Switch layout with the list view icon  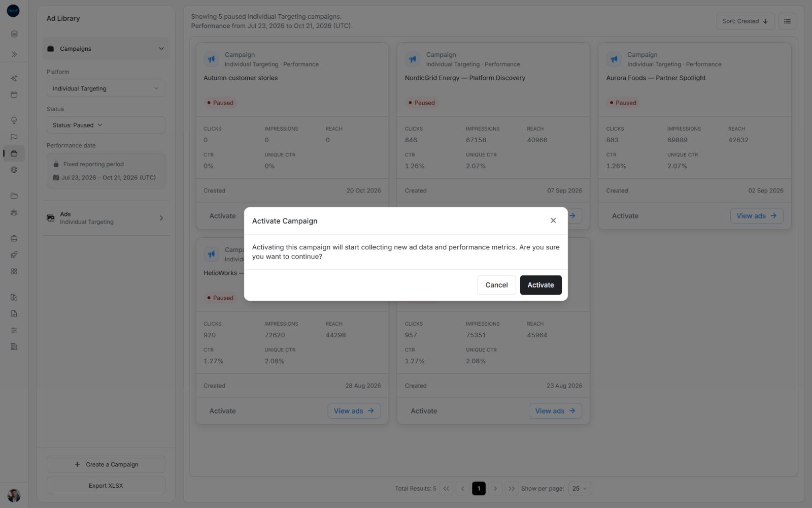(x=787, y=21)
